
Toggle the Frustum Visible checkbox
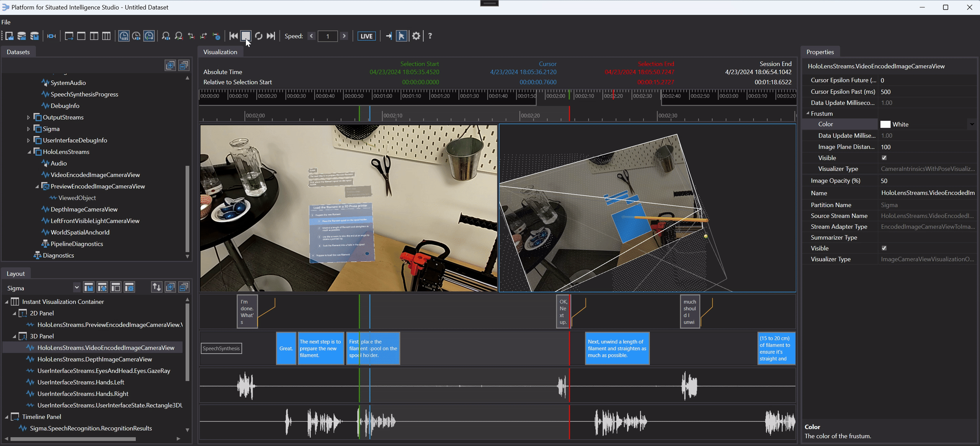point(884,158)
